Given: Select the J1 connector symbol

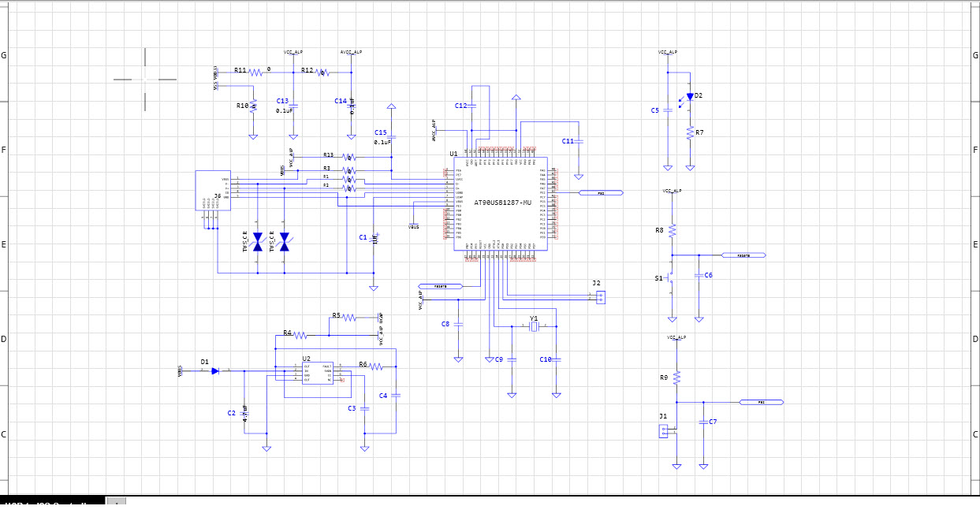Looking at the screenshot, I should [663, 431].
